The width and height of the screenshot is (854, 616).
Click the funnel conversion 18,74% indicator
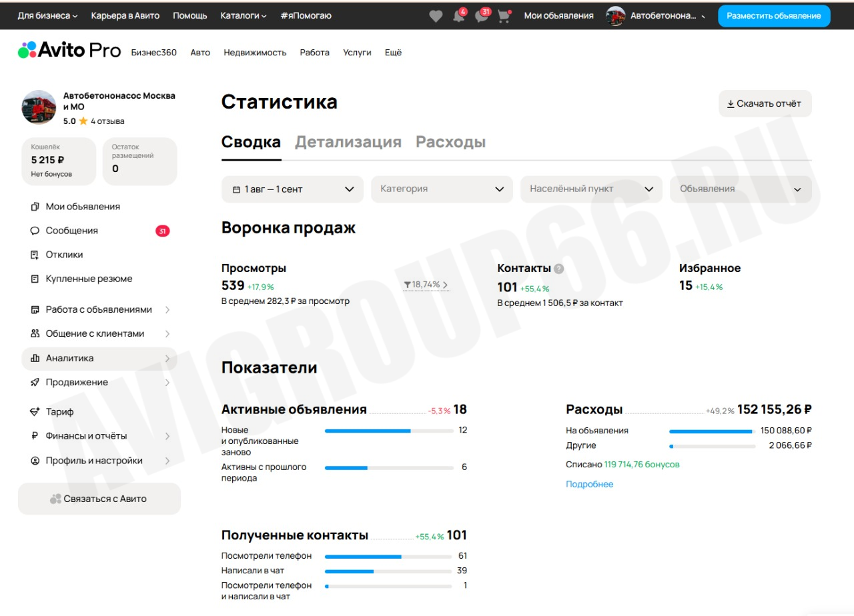426,285
